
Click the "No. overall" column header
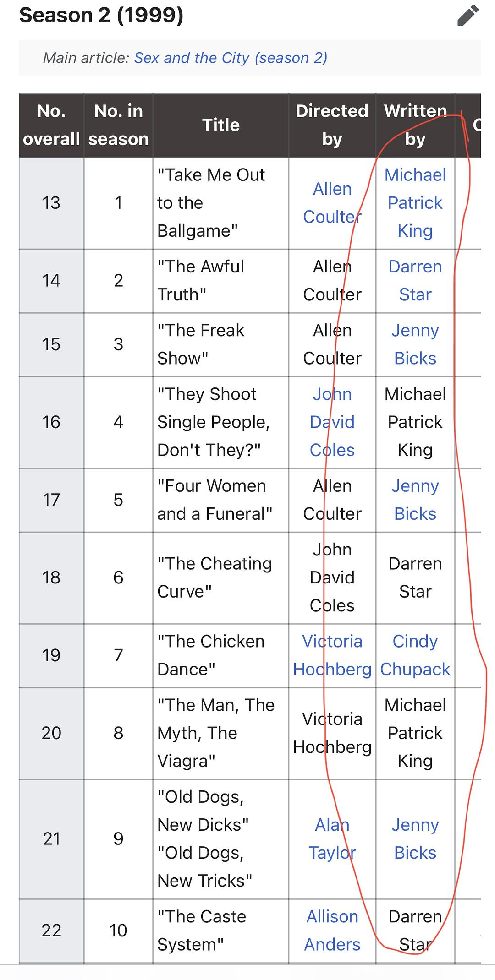point(51,125)
